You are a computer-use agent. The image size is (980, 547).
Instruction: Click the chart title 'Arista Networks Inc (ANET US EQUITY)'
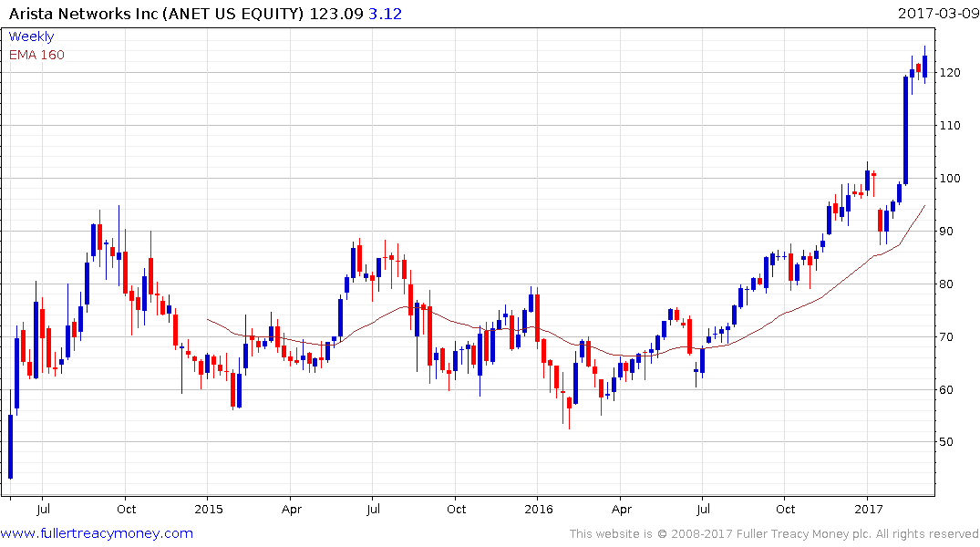tap(156, 13)
